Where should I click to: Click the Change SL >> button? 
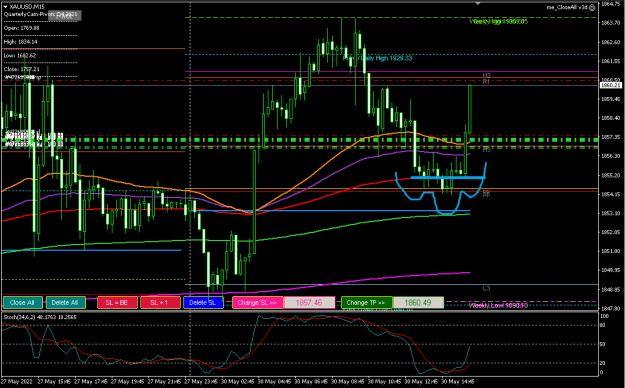[257, 302]
